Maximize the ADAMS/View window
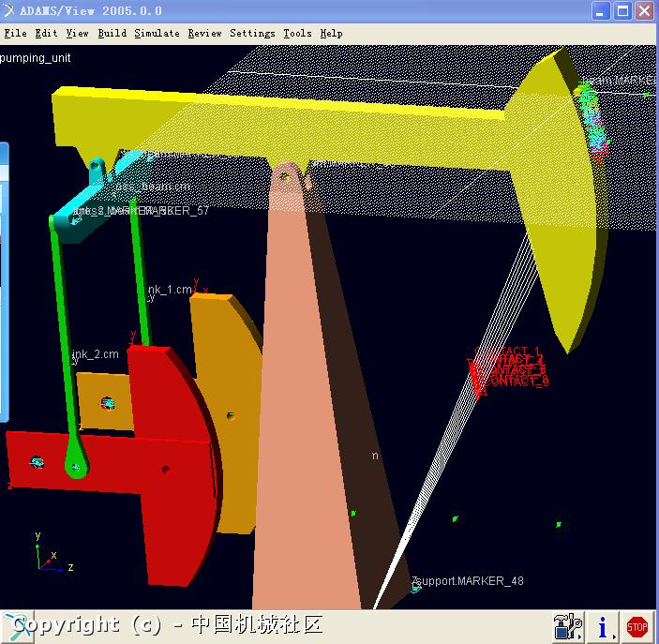659x644 pixels. [x=622, y=10]
